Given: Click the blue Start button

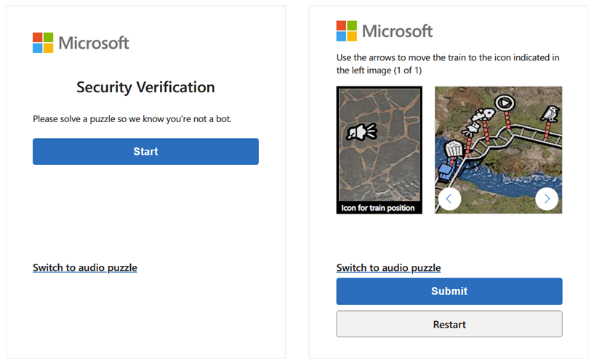Looking at the screenshot, I should [145, 151].
